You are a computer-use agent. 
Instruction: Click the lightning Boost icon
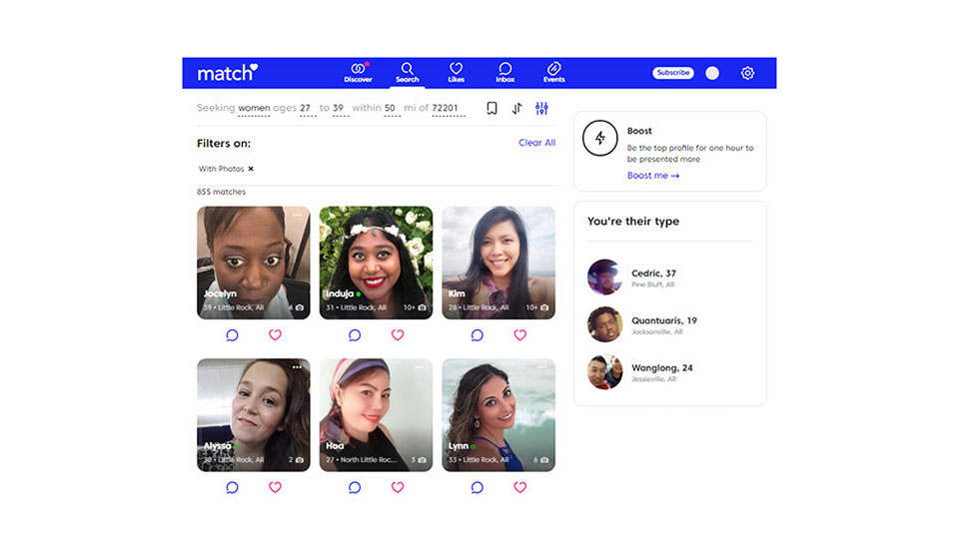(599, 139)
